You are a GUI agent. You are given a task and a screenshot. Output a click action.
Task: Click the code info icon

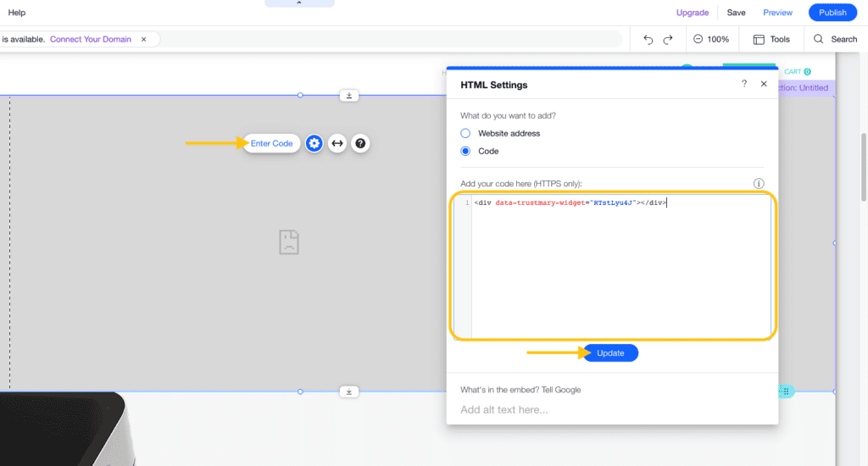pyautogui.click(x=759, y=183)
